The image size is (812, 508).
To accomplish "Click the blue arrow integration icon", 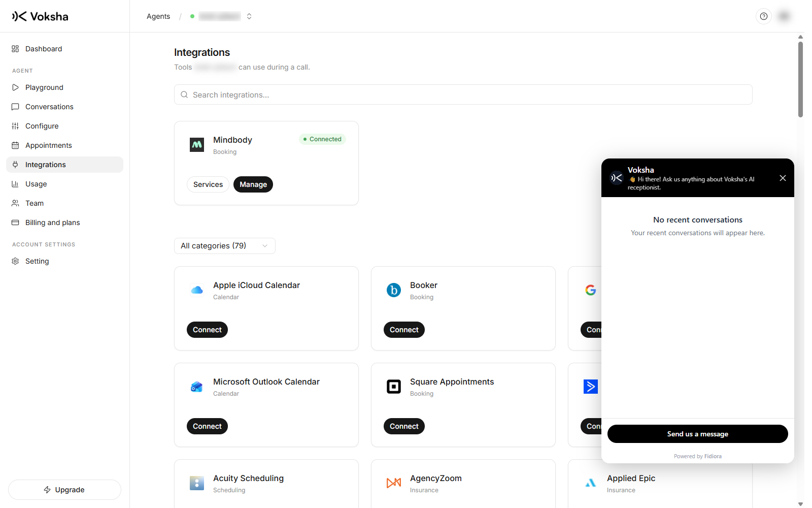I will click(591, 387).
